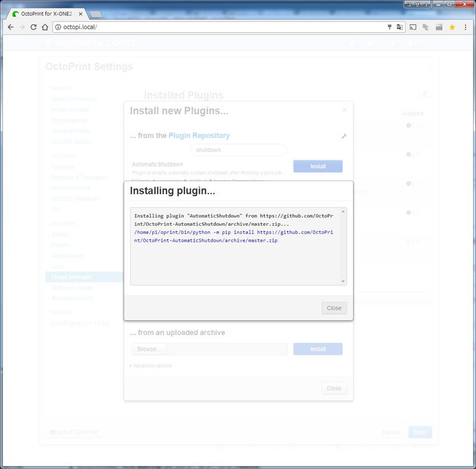Viewport: 476px width, 469px height.
Task: Open the browser home page icon
Action: (45, 27)
